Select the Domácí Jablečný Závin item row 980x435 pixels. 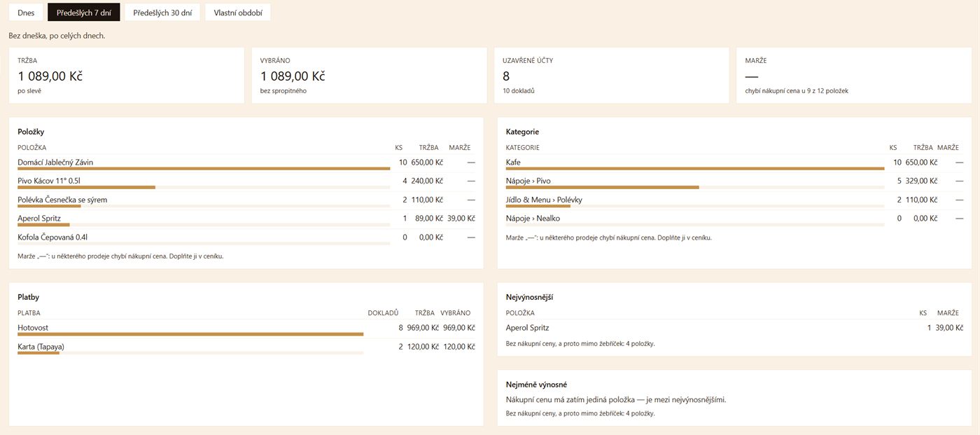(246, 163)
